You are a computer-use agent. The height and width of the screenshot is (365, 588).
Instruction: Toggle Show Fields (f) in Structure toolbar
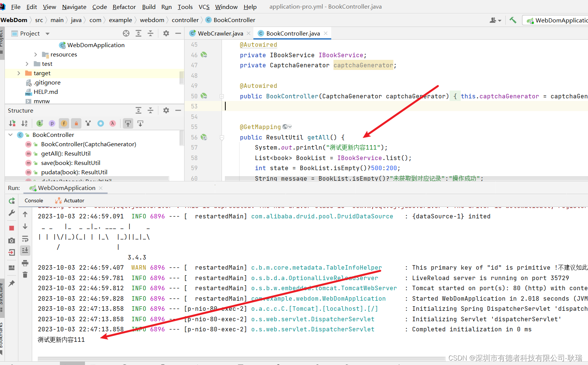(x=64, y=123)
